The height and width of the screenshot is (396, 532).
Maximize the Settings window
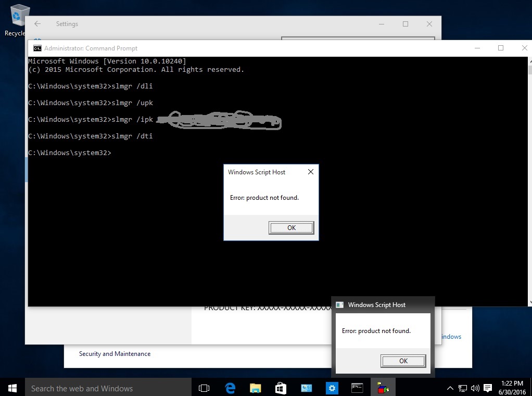tap(406, 24)
